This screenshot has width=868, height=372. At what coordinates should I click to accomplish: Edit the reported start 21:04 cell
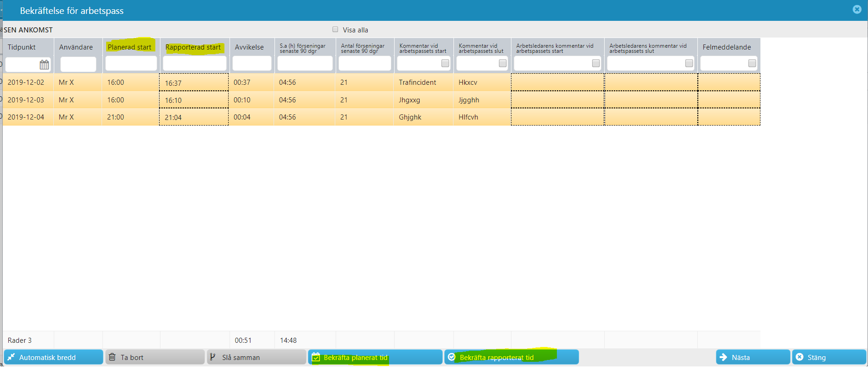tap(194, 117)
